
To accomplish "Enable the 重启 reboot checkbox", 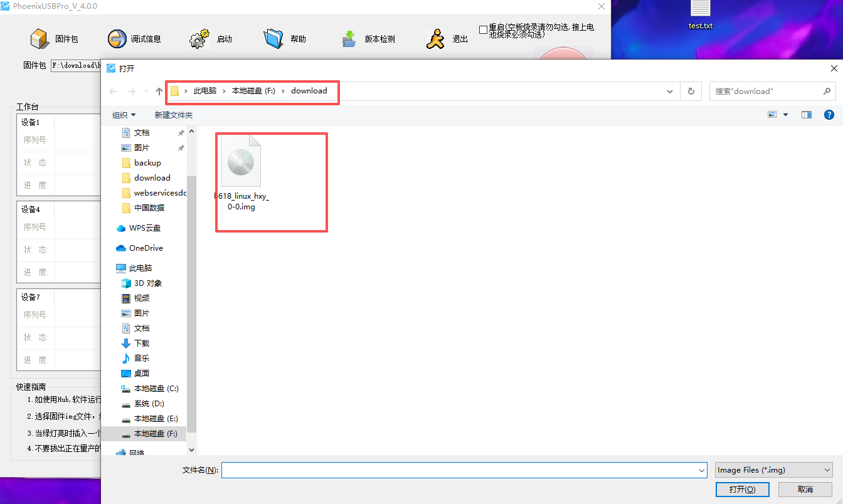I will (x=483, y=29).
